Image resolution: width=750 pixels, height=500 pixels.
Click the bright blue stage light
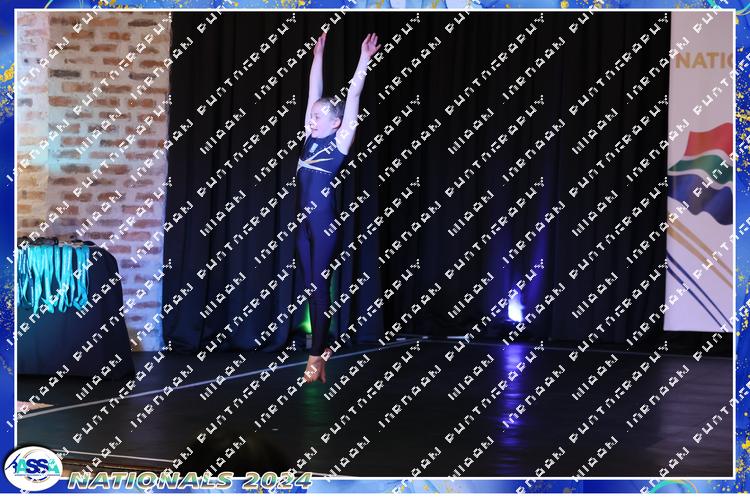[515, 309]
